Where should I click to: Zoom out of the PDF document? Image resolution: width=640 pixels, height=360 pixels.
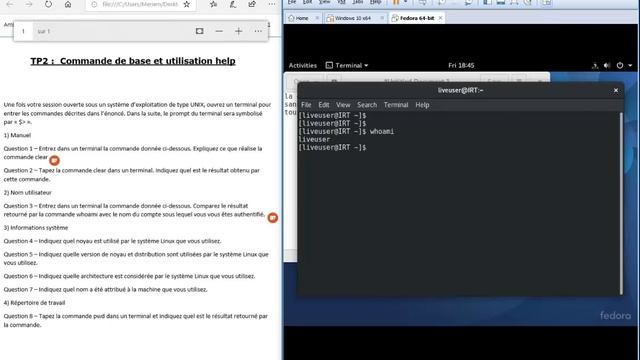(x=219, y=31)
